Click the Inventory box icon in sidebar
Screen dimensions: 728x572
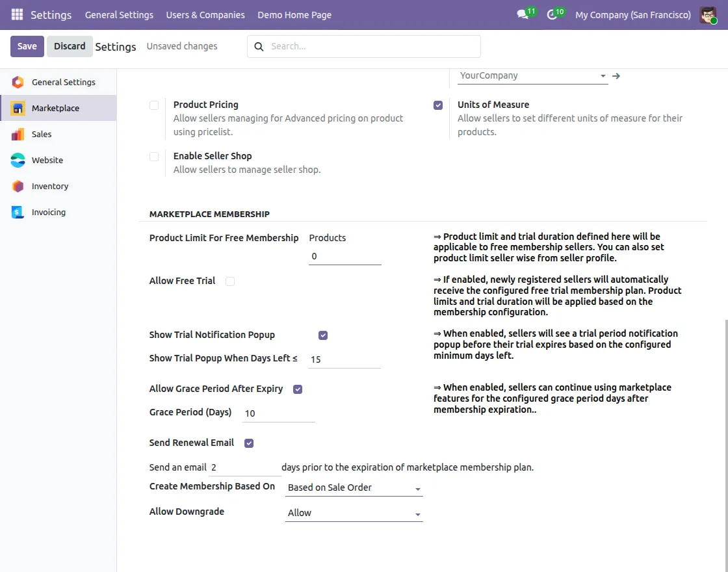18,186
